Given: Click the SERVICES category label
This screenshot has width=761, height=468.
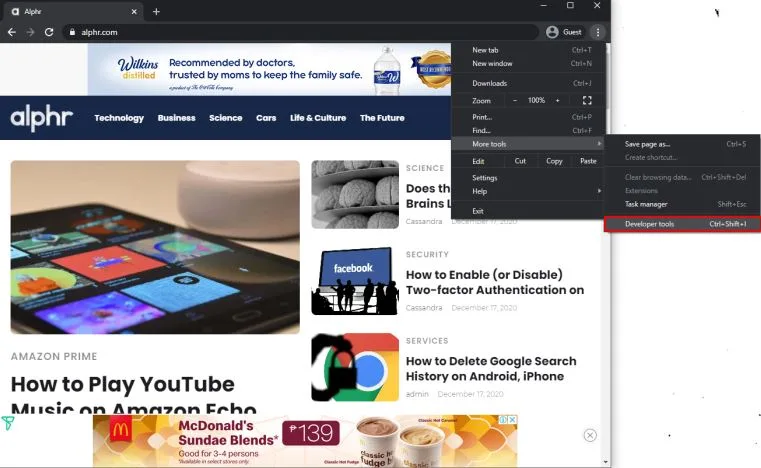Looking at the screenshot, I should (427, 341).
